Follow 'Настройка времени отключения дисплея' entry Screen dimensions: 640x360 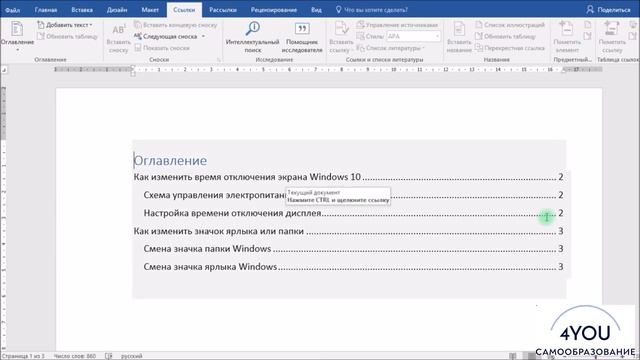[353, 213]
